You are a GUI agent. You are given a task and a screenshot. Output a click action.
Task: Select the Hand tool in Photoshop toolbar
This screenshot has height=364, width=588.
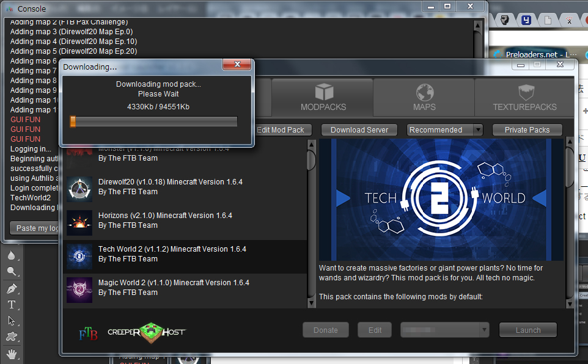[x=12, y=354]
